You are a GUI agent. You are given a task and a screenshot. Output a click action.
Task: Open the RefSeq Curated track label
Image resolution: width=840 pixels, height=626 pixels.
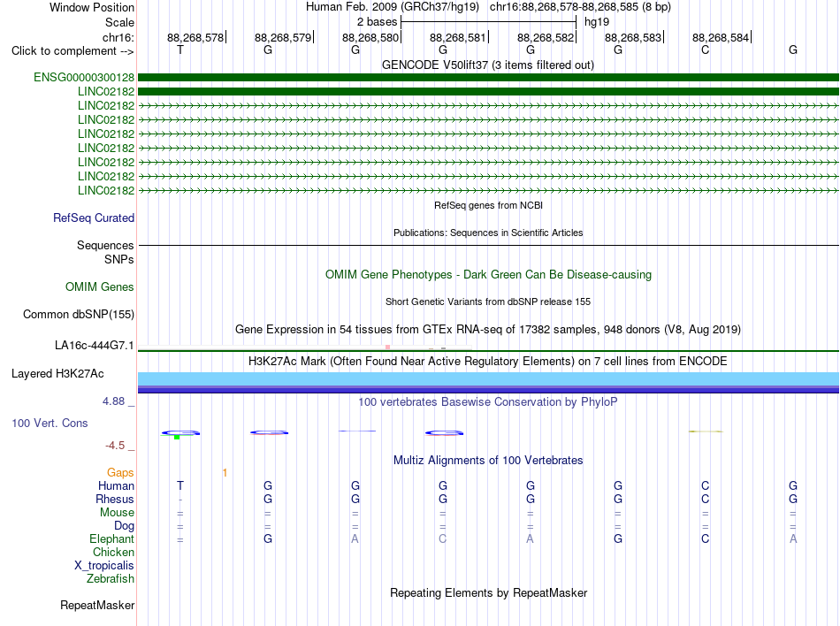tap(94, 218)
